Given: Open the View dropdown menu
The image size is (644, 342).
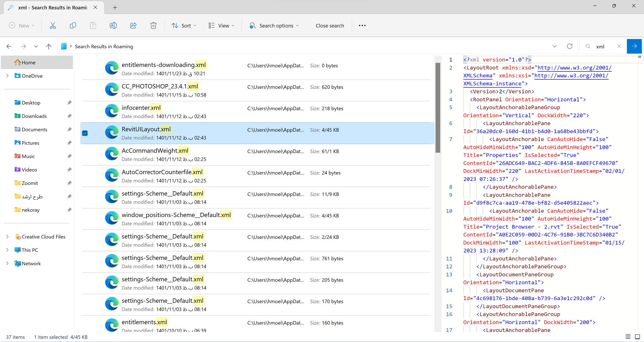Looking at the screenshot, I should click(x=221, y=25).
